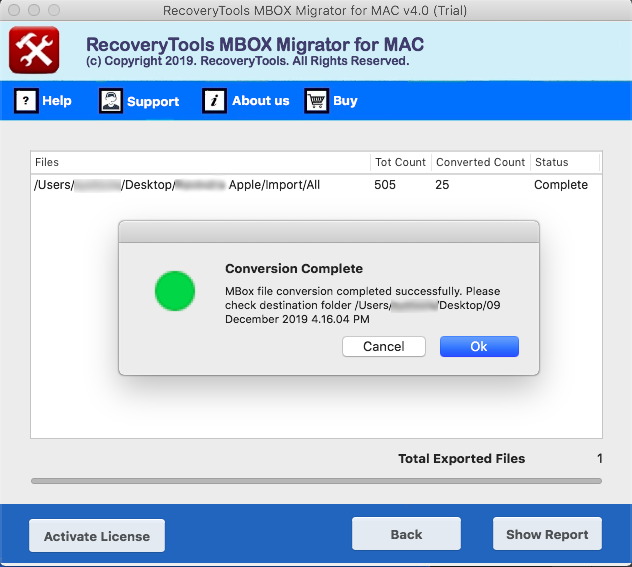Click the green status circle in dialog
This screenshot has height=567, width=632.
175,290
